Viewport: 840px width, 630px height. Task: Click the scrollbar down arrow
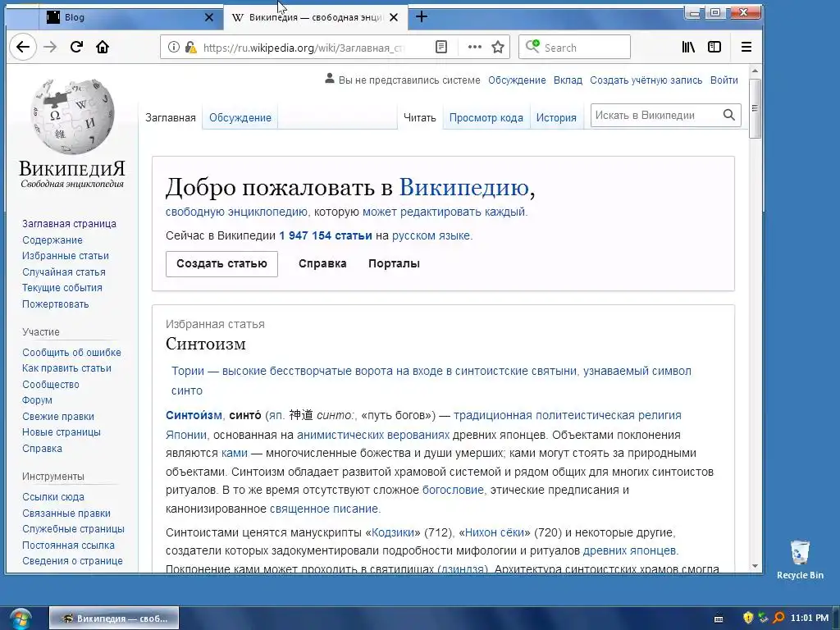755,566
